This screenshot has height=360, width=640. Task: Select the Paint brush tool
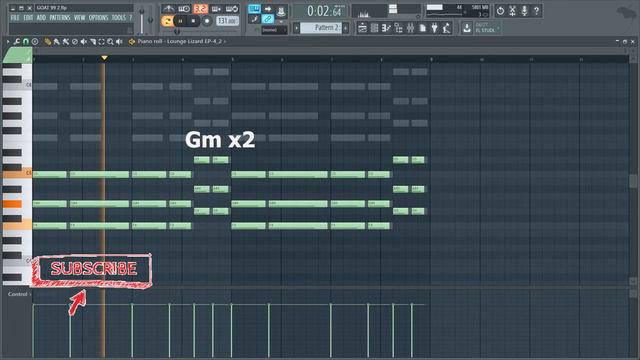coord(57,42)
